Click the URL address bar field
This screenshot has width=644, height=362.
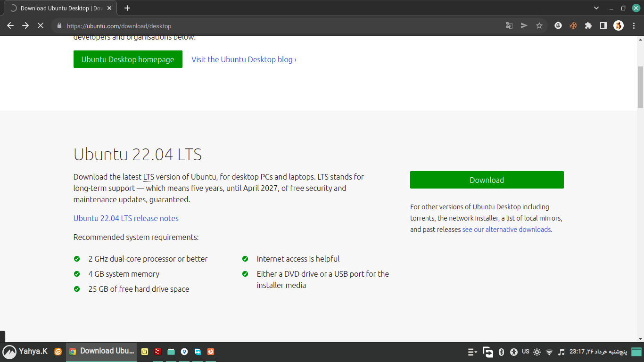click(283, 26)
